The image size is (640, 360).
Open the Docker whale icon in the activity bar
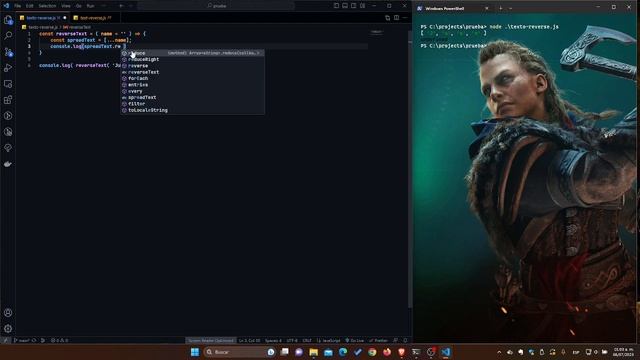click(8, 164)
